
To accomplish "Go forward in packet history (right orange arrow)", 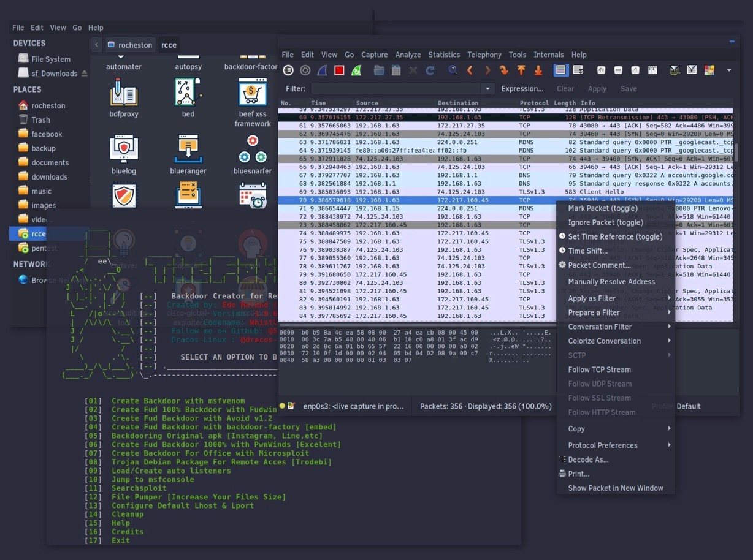I will [487, 70].
